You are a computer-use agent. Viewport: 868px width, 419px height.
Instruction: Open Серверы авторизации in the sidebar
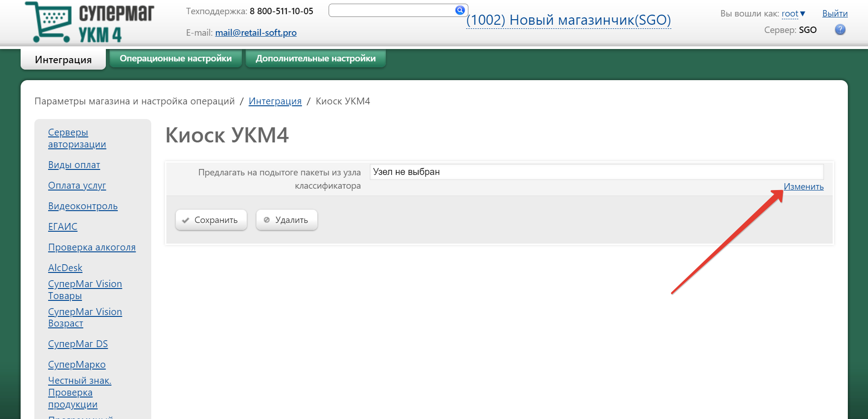click(77, 138)
